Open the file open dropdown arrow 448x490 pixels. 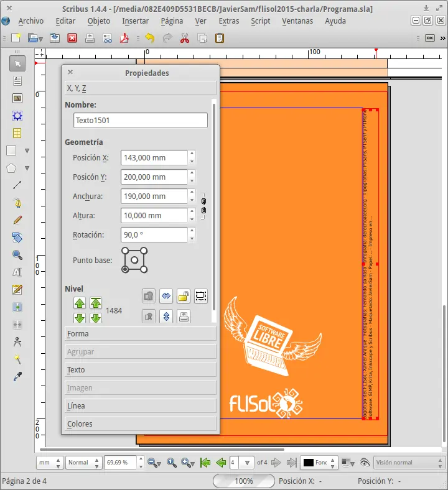[40, 39]
